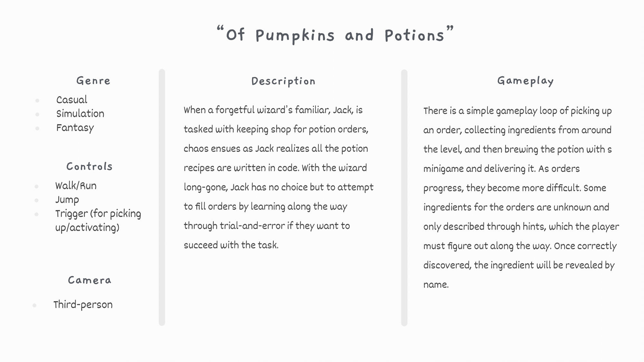This screenshot has height=362, width=644.
Task: Click the Trigger (for picking up/activating) item
Action: click(98, 220)
